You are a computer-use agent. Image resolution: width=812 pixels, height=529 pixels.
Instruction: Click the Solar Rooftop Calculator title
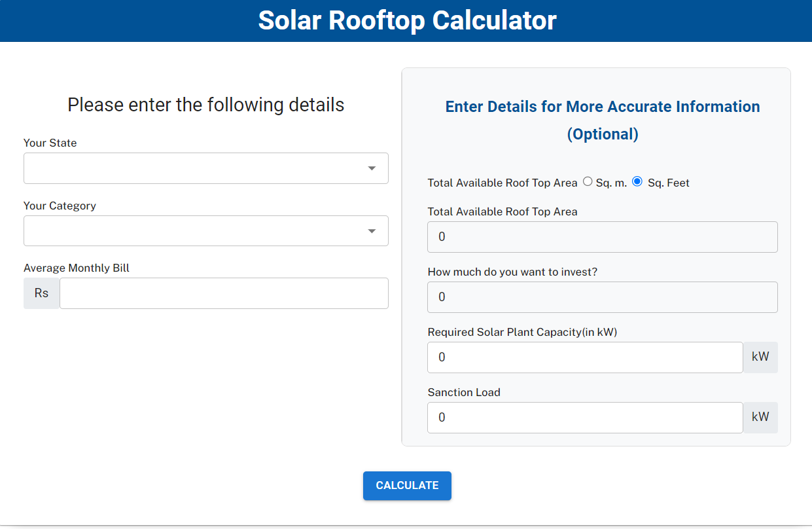pos(407,20)
